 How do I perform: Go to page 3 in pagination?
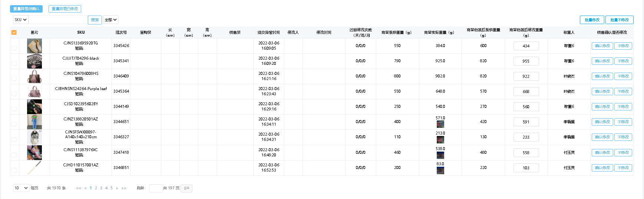101,188
